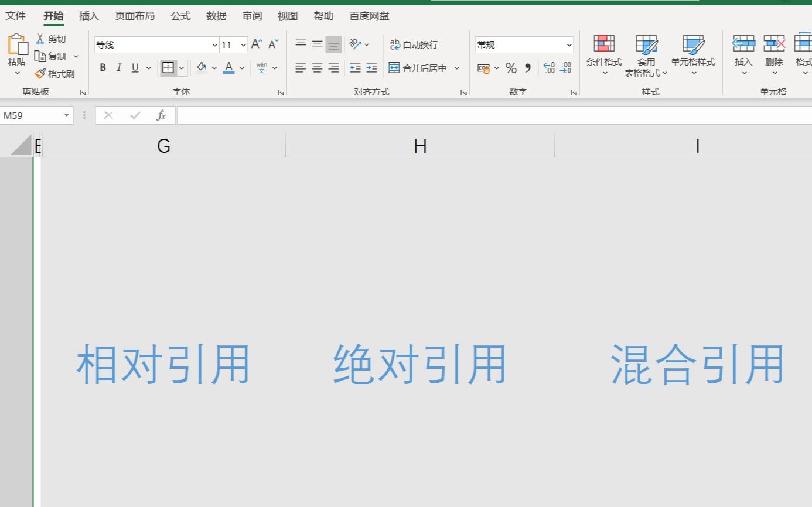This screenshot has width=812, height=507.
Task: Open 条件格式 conditional formatting
Action: [x=604, y=56]
